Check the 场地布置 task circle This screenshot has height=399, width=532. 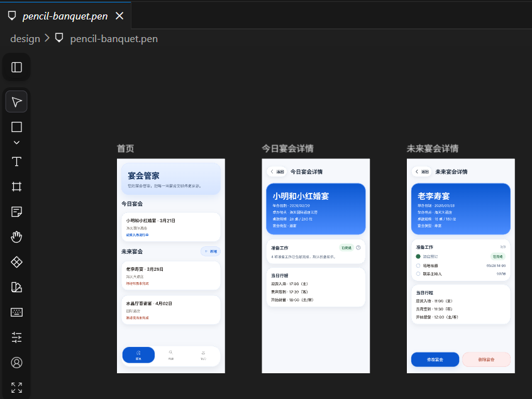[x=418, y=265]
